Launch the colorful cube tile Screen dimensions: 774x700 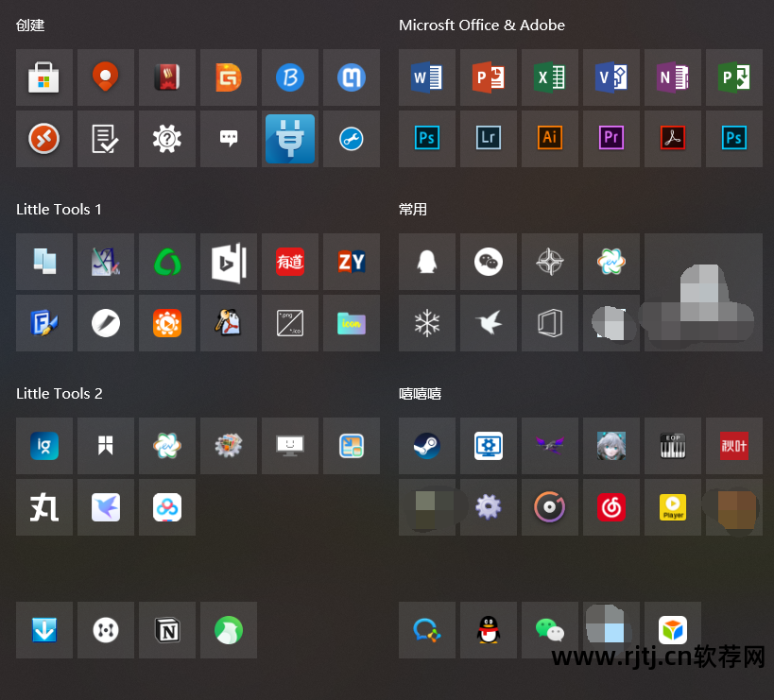[673, 630]
